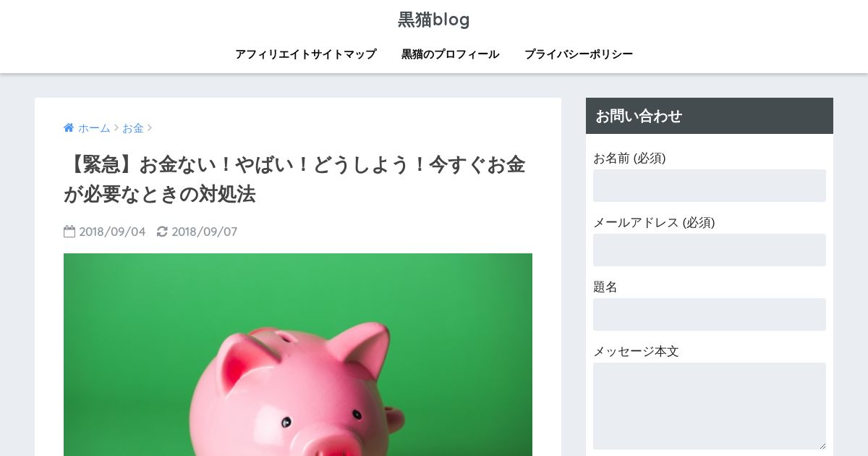Click the refresh icon beside 2018/09/07

(162, 232)
